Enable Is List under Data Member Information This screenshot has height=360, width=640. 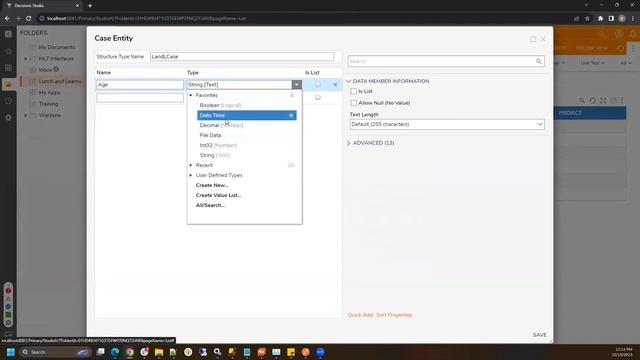(x=353, y=91)
